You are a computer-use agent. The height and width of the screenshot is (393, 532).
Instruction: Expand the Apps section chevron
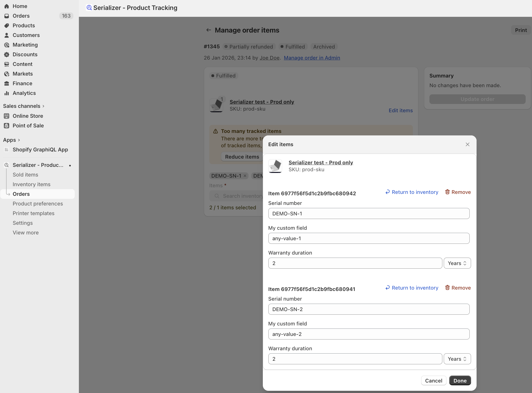[19, 140]
